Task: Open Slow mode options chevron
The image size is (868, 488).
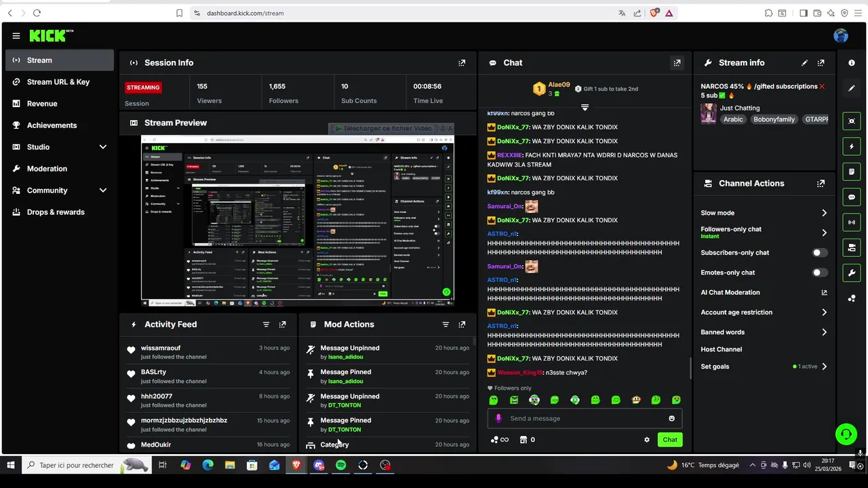Action: (x=824, y=213)
